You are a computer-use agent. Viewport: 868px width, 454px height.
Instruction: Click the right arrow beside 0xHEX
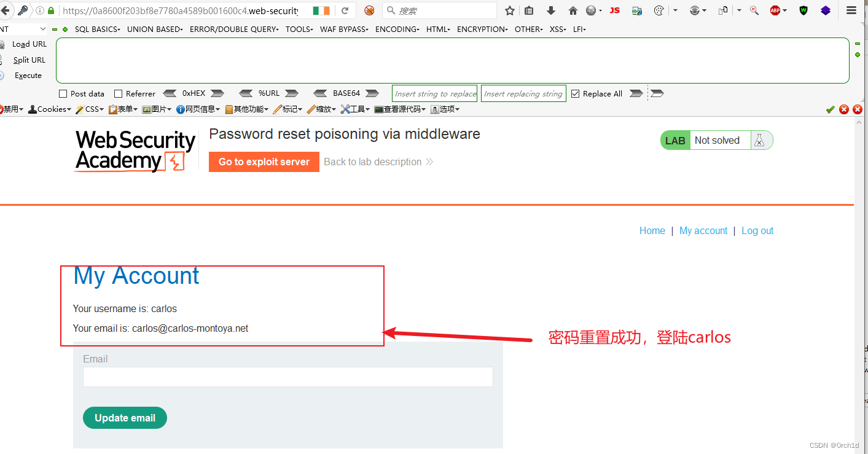click(x=217, y=93)
